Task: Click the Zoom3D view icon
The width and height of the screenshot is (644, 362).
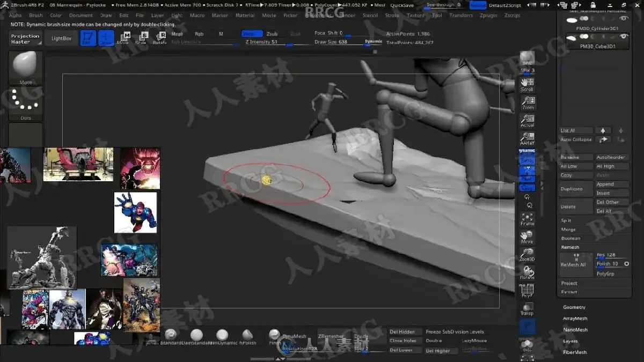Action: coord(527,255)
